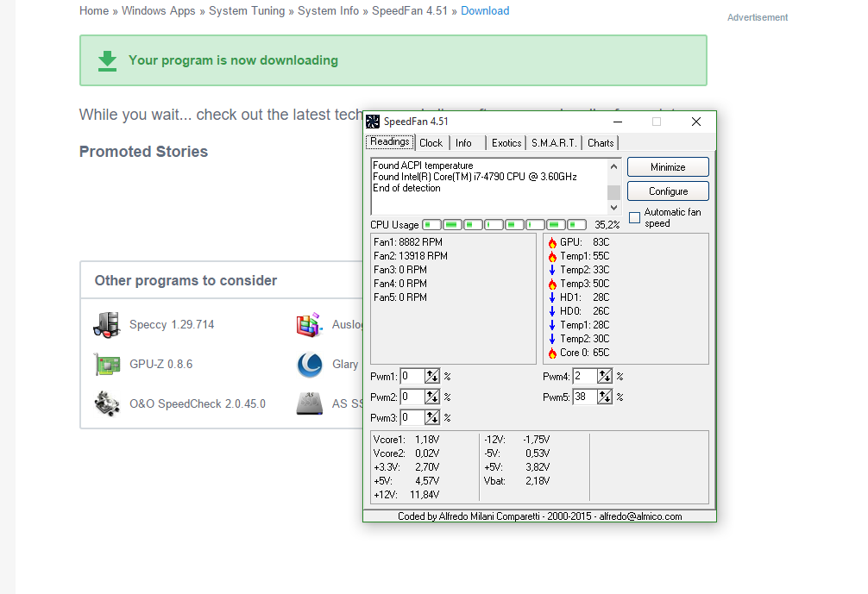Viewport: 868px width, 594px height.
Task: Open the Home breadcrumb link
Action: (94, 11)
